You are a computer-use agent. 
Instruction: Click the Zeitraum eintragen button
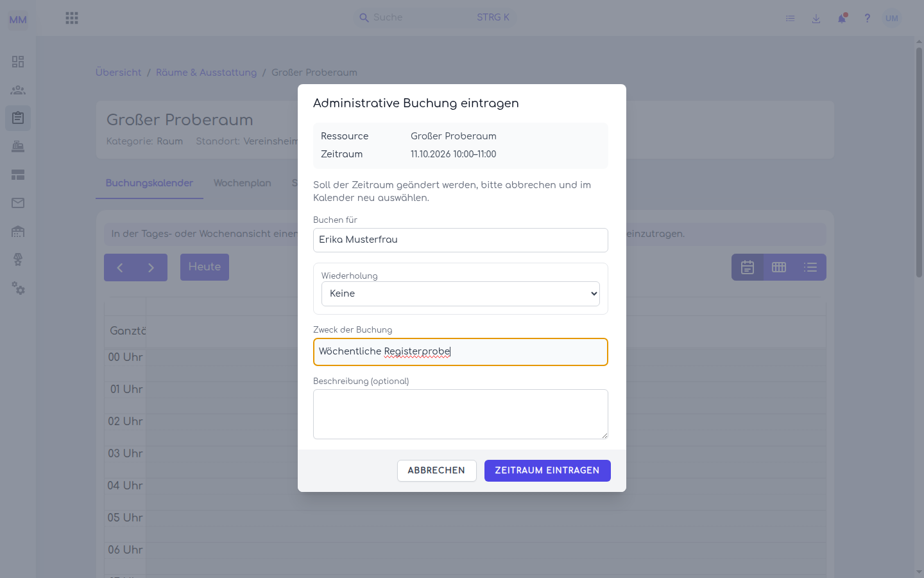tap(547, 471)
